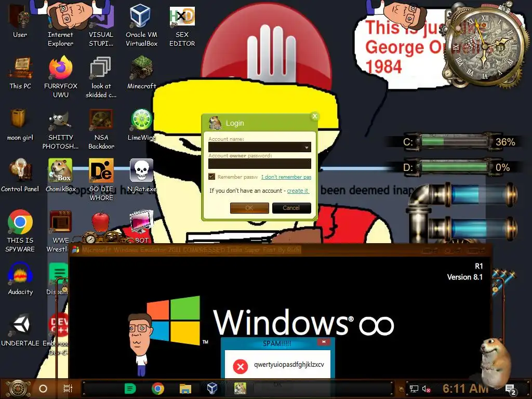Viewport: 532px width, 399px height.
Task: Click the create it account link
Action: (298, 191)
